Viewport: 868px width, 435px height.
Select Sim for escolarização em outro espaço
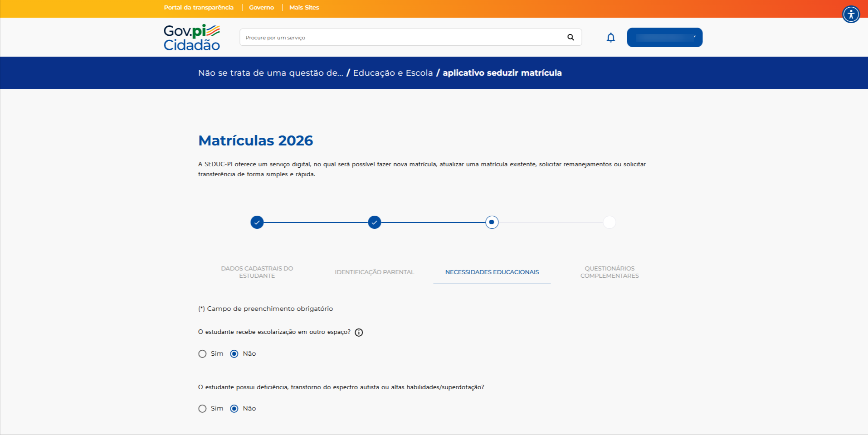[202, 354]
